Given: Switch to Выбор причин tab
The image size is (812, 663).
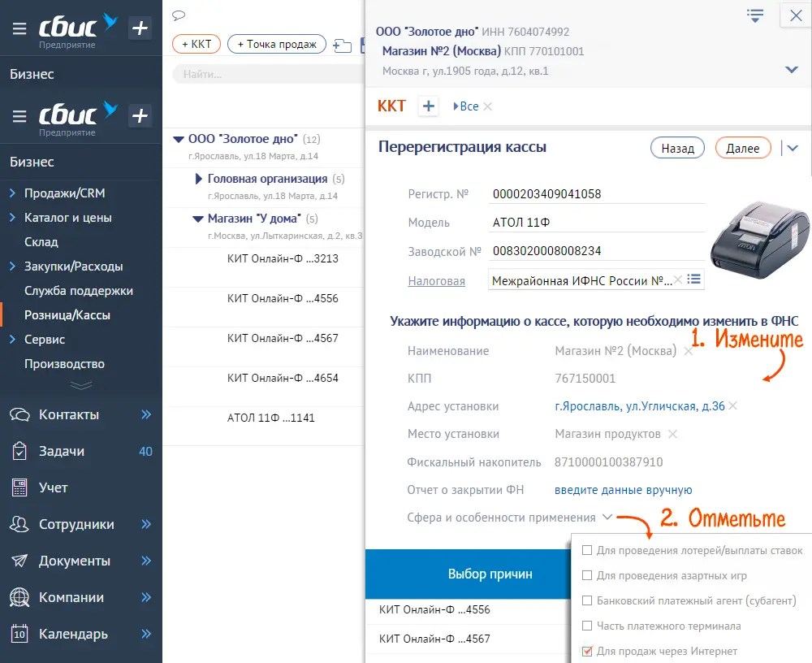Looking at the screenshot, I should [x=490, y=574].
